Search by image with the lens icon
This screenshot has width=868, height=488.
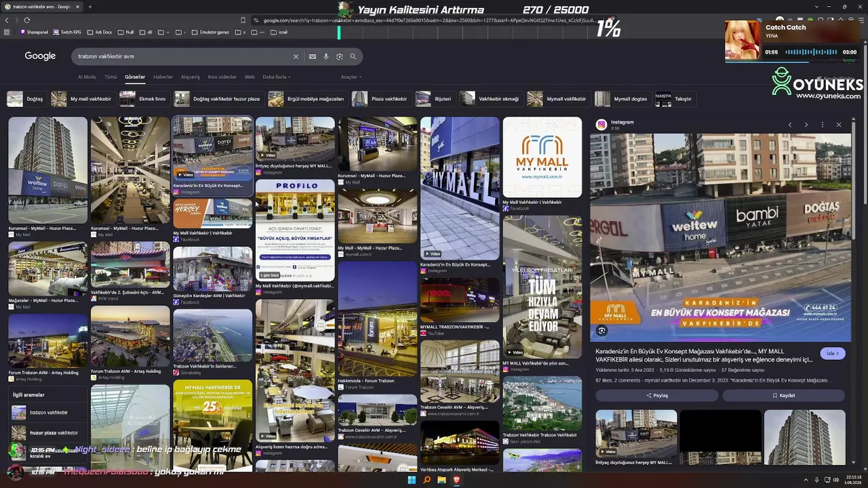pos(340,56)
